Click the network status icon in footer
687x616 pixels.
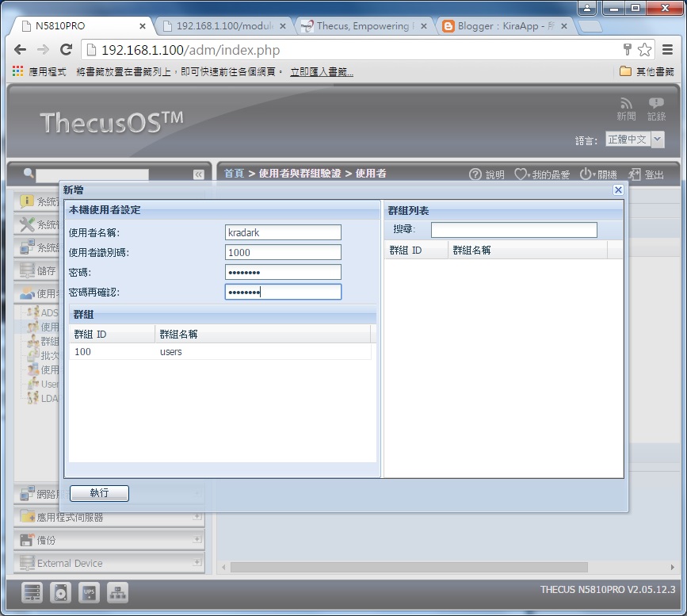tap(117, 593)
